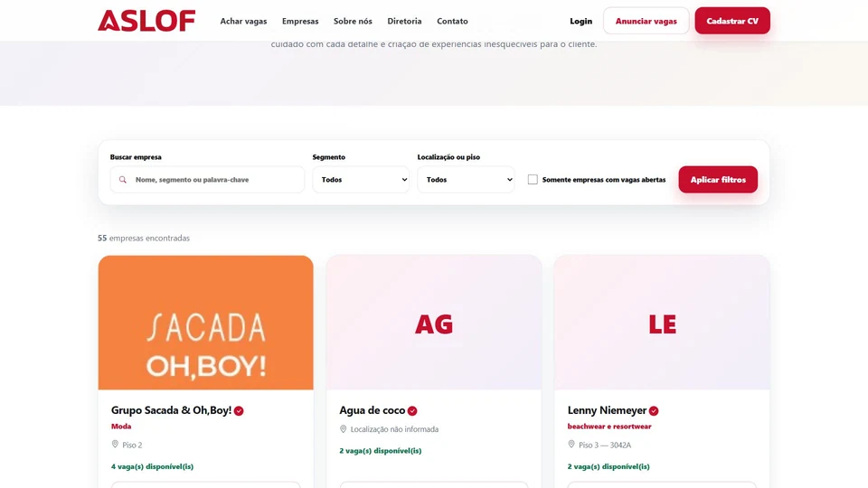The height and width of the screenshot is (488, 868).
Task: Enable Somente empresas com vagas abertas checkbox
Action: (533, 180)
